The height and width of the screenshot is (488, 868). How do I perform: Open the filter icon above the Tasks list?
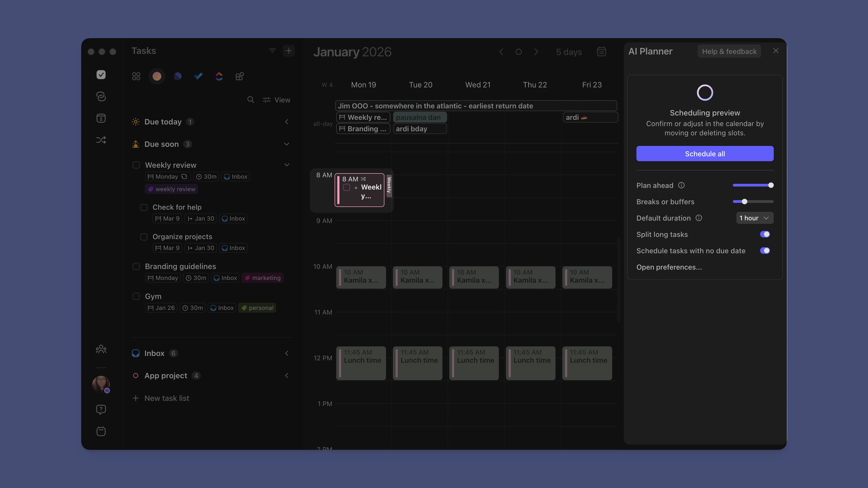pos(272,51)
